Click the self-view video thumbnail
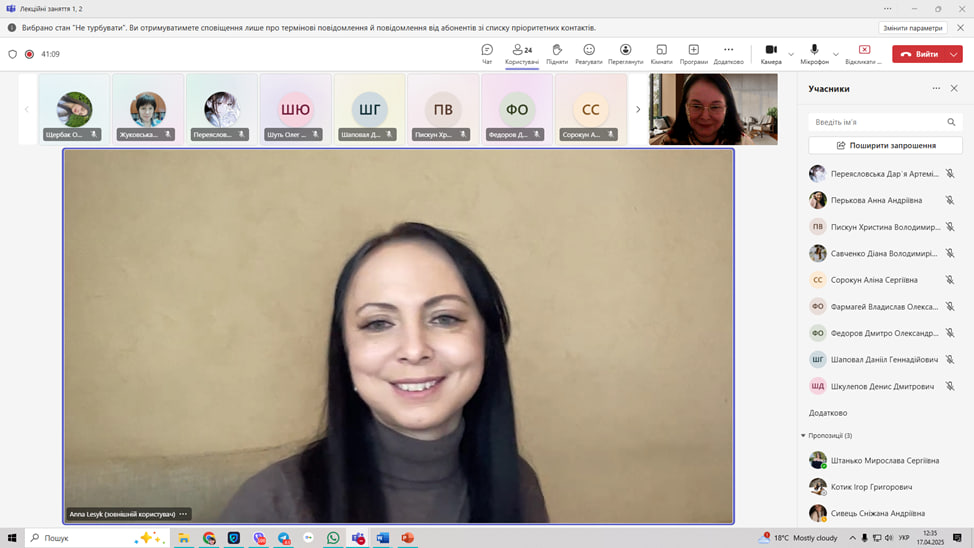Screen dimensions: 974x548 [x=713, y=109]
